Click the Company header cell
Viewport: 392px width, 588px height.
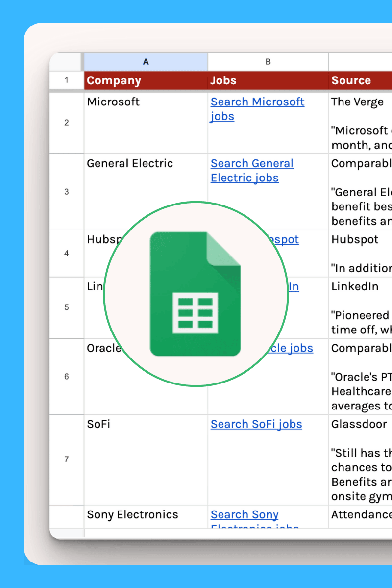pyautogui.click(x=146, y=80)
